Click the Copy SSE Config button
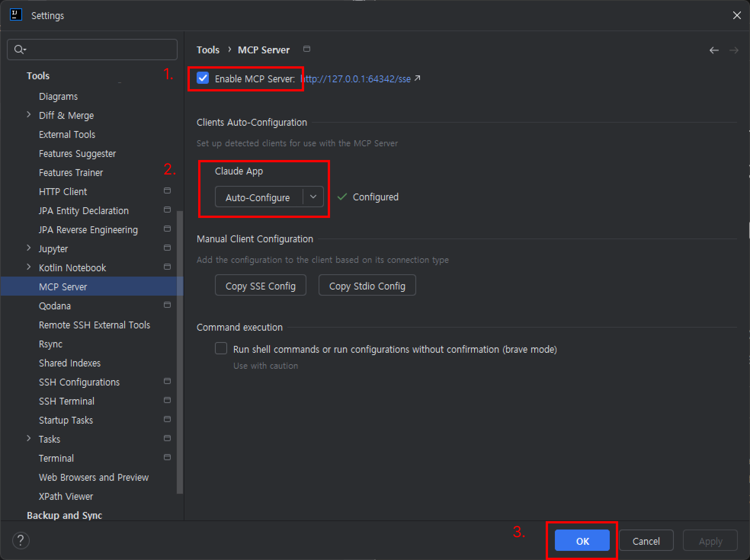This screenshot has width=750, height=560. (x=260, y=285)
